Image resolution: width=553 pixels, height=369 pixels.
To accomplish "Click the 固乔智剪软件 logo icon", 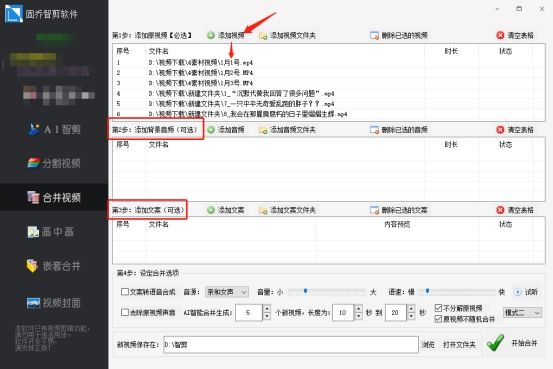I will point(13,13).
